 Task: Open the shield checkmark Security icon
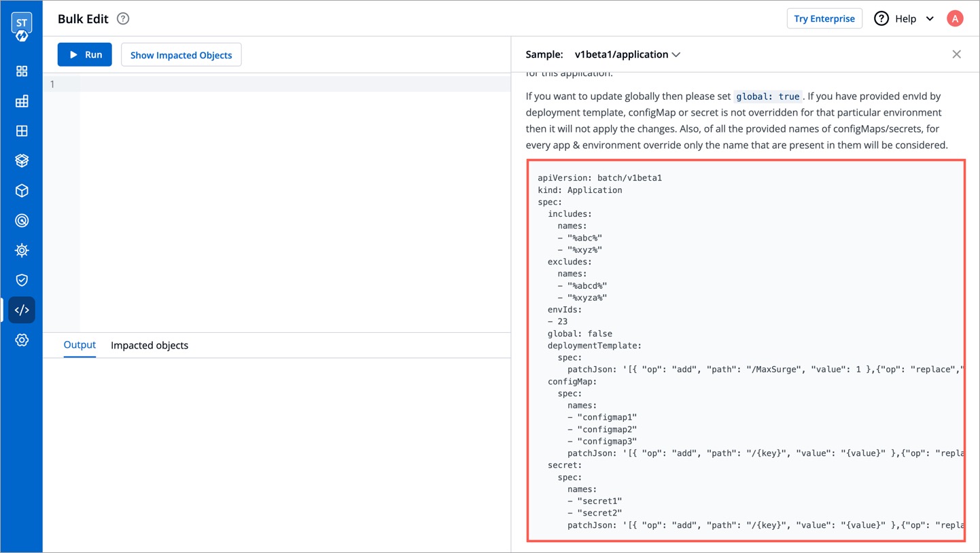tap(22, 280)
